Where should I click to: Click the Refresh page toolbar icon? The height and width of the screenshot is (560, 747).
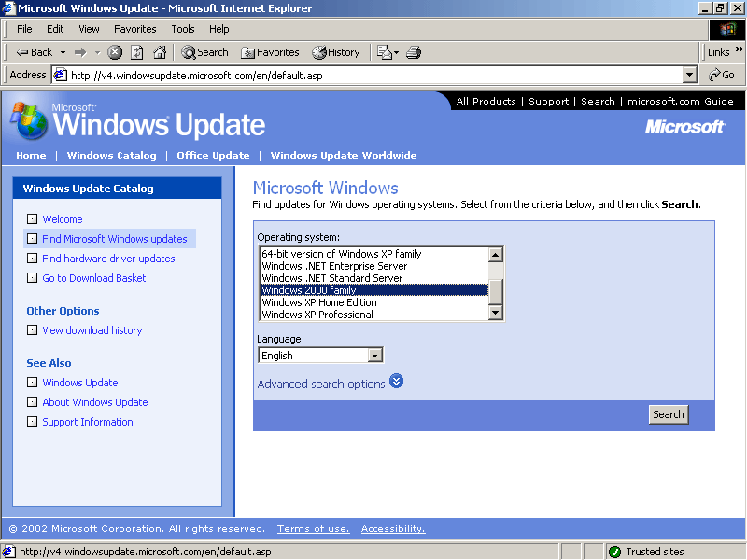pos(137,52)
